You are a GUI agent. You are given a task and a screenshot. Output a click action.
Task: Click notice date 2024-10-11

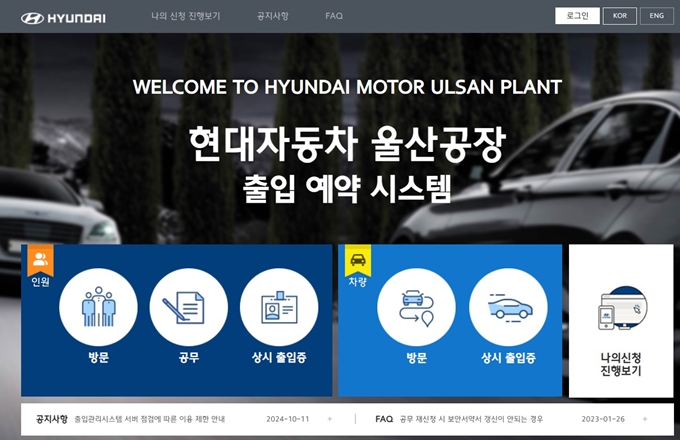click(288, 419)
